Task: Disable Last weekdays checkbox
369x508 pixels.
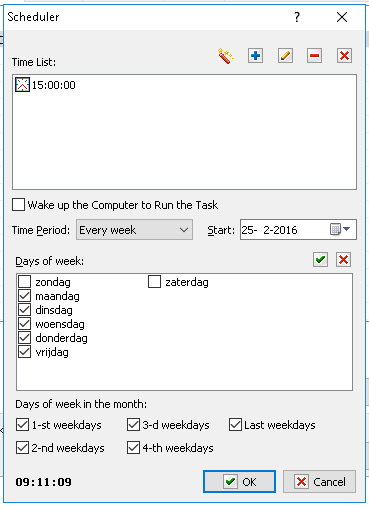Action: tap(235, 425)
